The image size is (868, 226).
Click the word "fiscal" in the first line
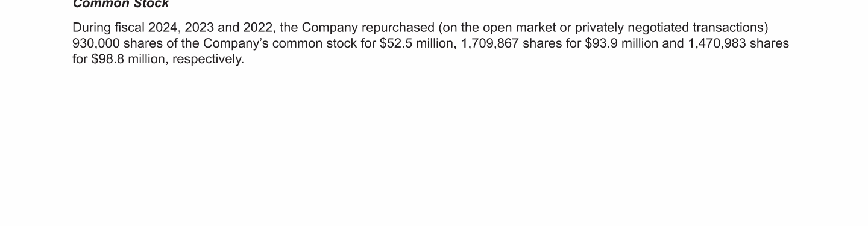130,28
